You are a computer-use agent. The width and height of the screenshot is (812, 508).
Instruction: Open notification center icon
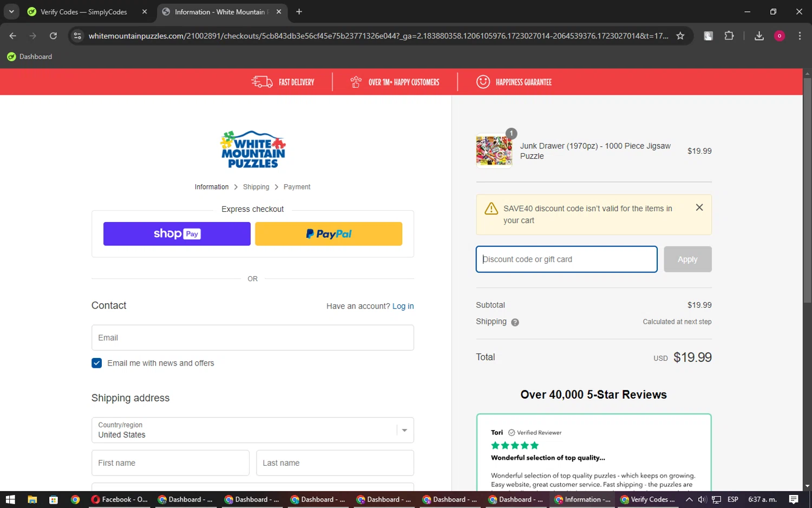pos(794,499)
